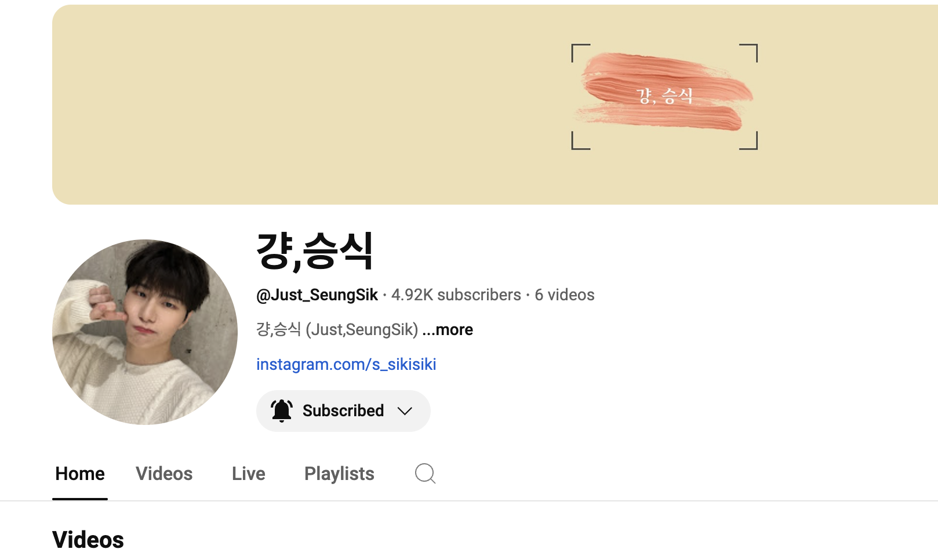Expand channel description with ...more
The height and width of the screenshot is (560, 938).
[x=448, y=330]
